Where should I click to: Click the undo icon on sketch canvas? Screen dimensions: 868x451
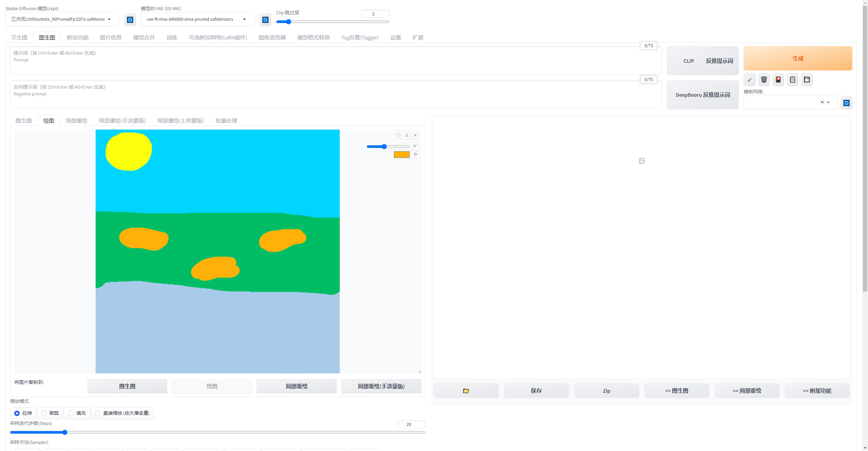coord(399,135)
